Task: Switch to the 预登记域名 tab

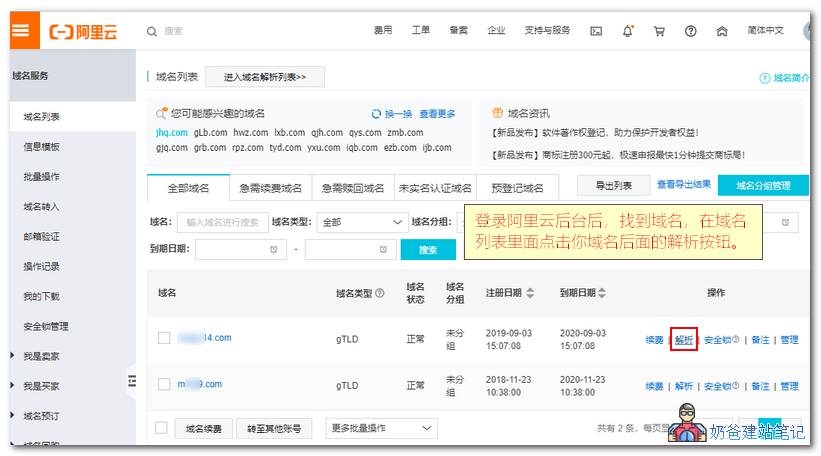Action: pyautogui.click(x=517, y=188)
